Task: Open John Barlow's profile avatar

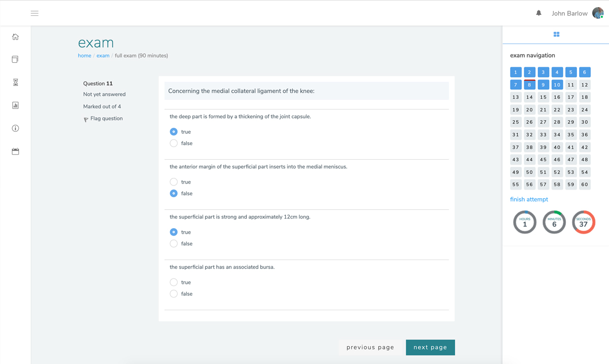Action: click(x=598, y=13)
